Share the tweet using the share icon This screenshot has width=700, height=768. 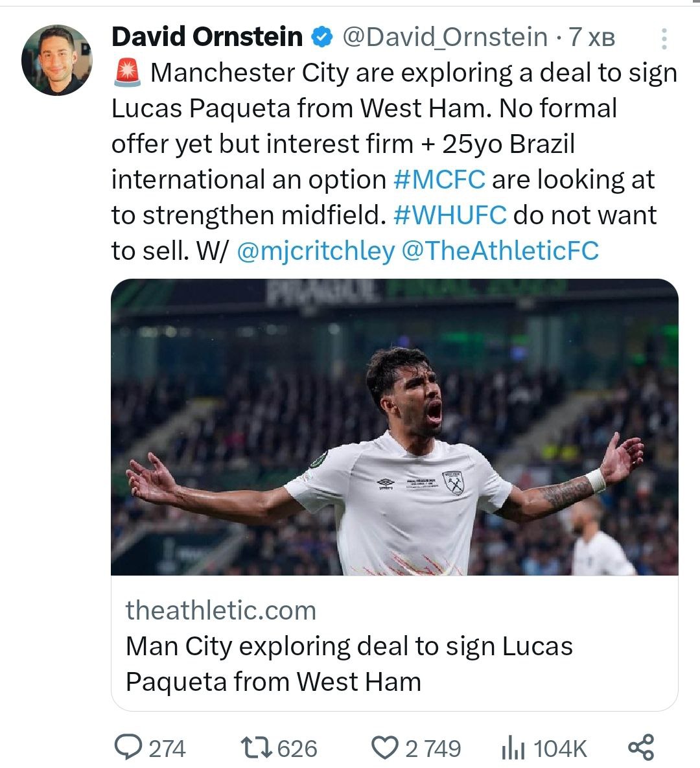(x=641, y=747)
